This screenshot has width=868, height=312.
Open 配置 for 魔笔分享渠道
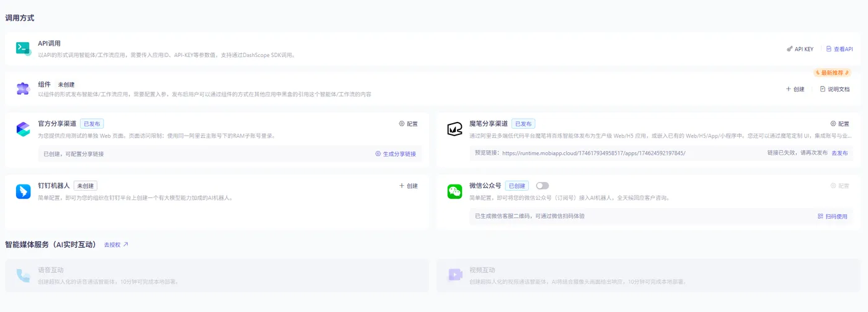840,124
